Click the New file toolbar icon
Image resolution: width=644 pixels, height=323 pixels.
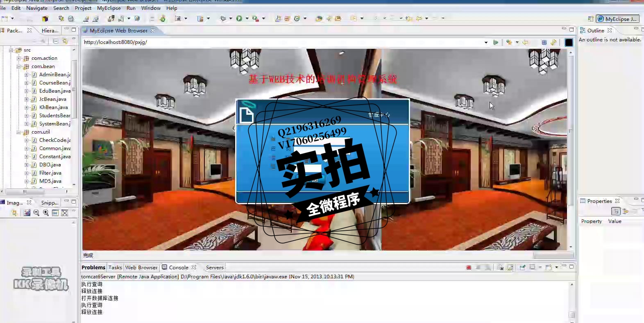coord(5,18)
